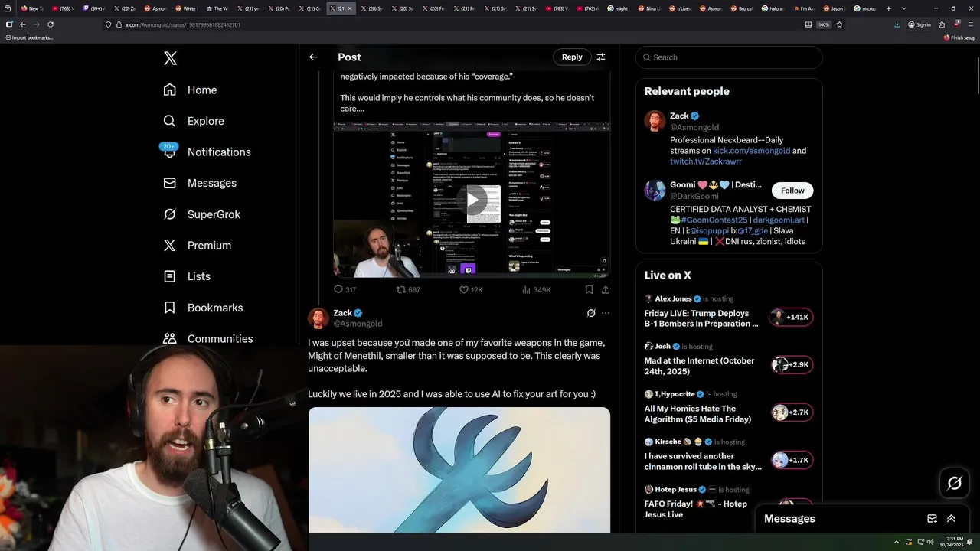Go back with the Post arrow
This screenshot has height=551, width=980.
click(313, 57)
